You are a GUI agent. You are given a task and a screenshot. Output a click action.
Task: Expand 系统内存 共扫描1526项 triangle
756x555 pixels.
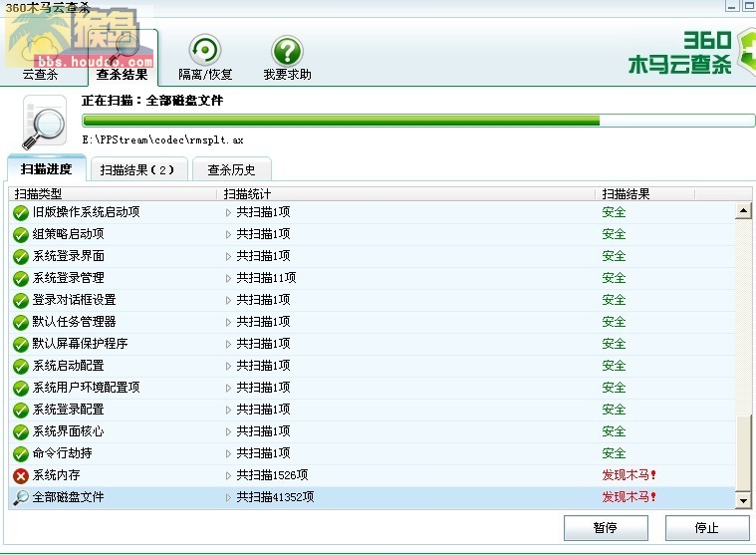[x=228, y=476]
